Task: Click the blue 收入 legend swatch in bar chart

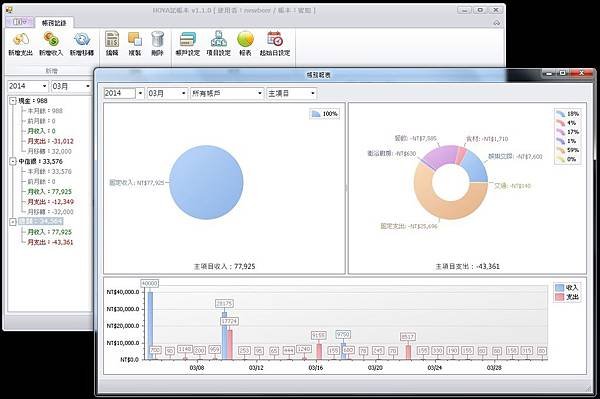Action: pos(560,287)
